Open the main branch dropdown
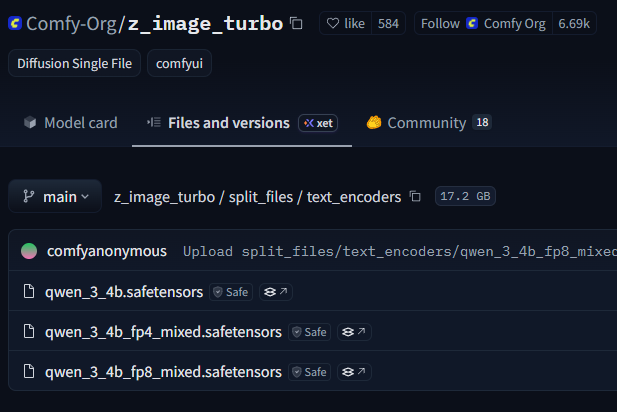The image size is (617, 412). click(x=55, y=196)
